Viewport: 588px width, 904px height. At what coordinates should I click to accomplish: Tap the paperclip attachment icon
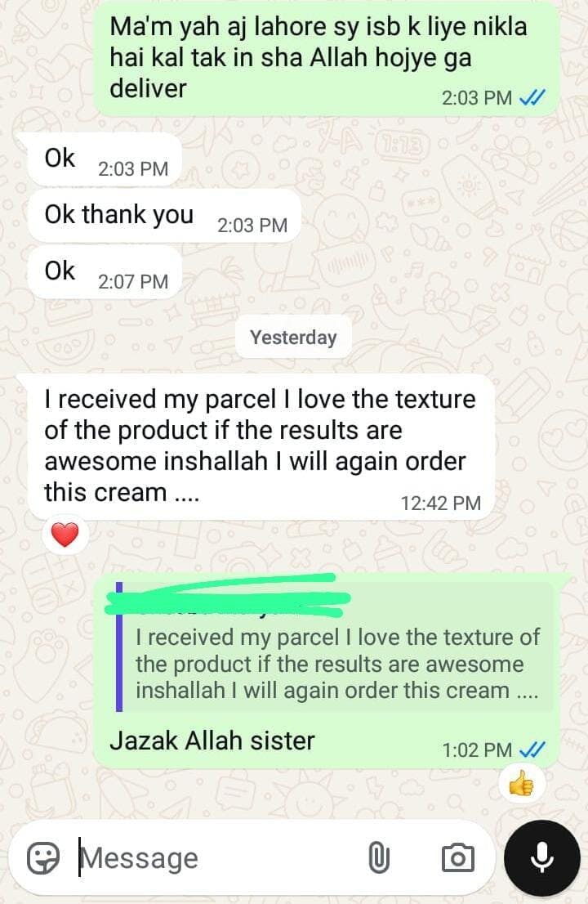point(378,857)
